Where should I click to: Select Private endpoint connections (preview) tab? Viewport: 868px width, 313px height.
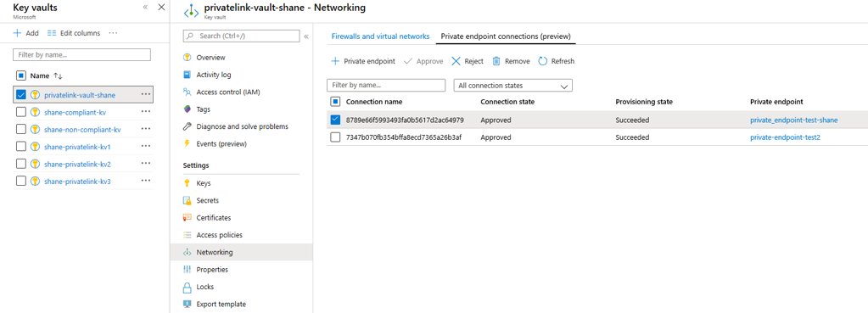click(x=506, y=36)
